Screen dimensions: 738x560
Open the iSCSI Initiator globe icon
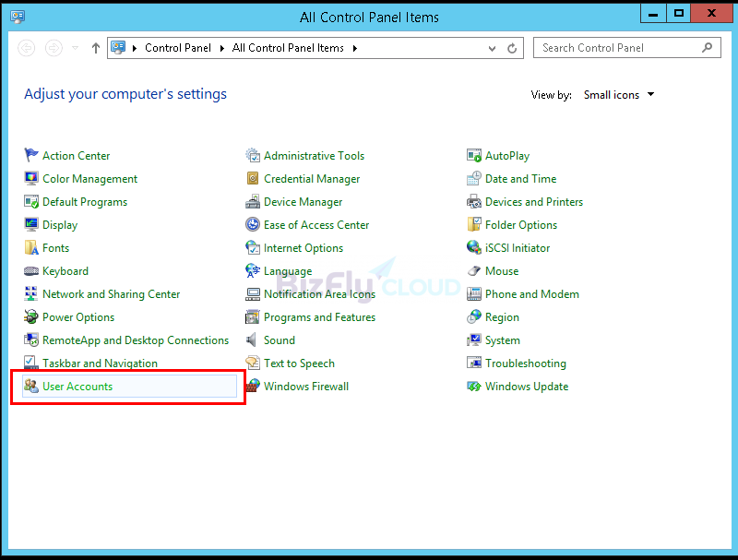tap(474, 247)
